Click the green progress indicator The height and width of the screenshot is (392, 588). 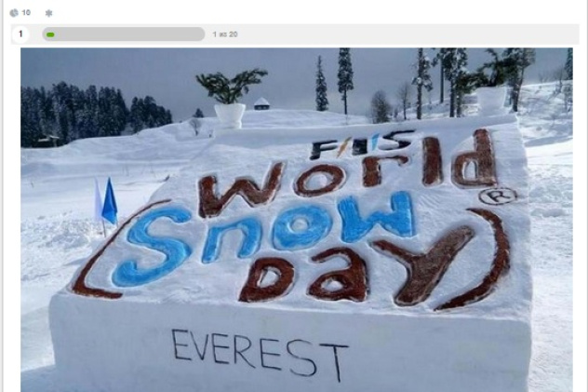(x=50, y=34)
